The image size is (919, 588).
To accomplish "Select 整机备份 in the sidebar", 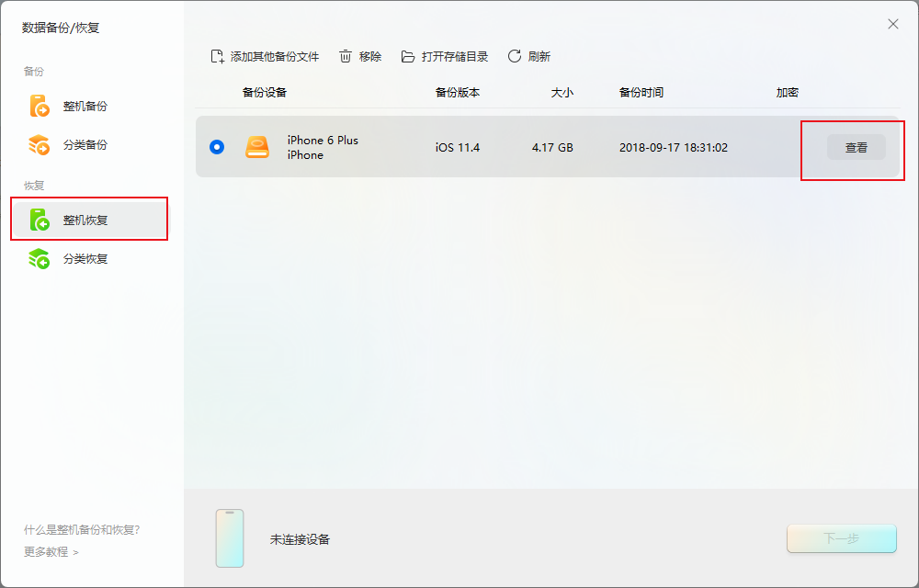I will pos(85,106).
